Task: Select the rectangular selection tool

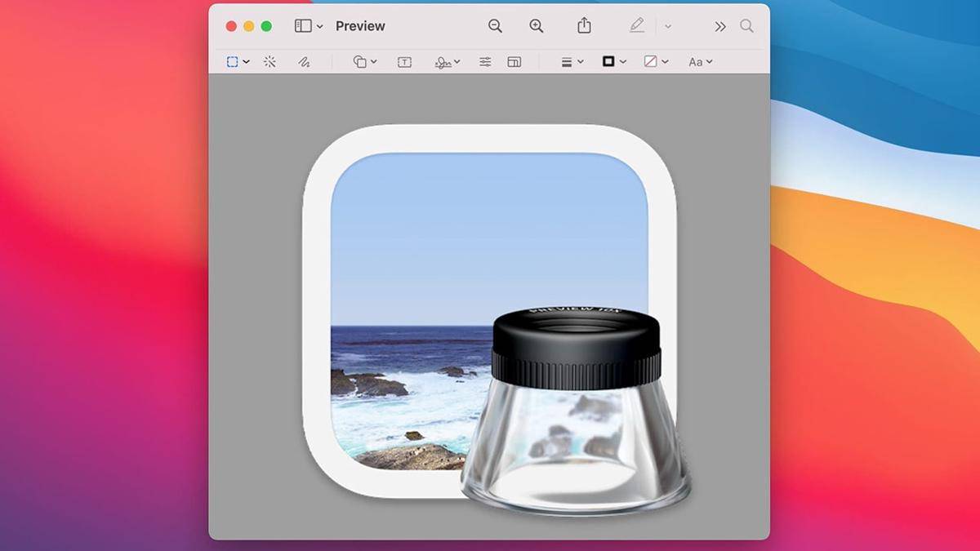Action: coord(233,62)
